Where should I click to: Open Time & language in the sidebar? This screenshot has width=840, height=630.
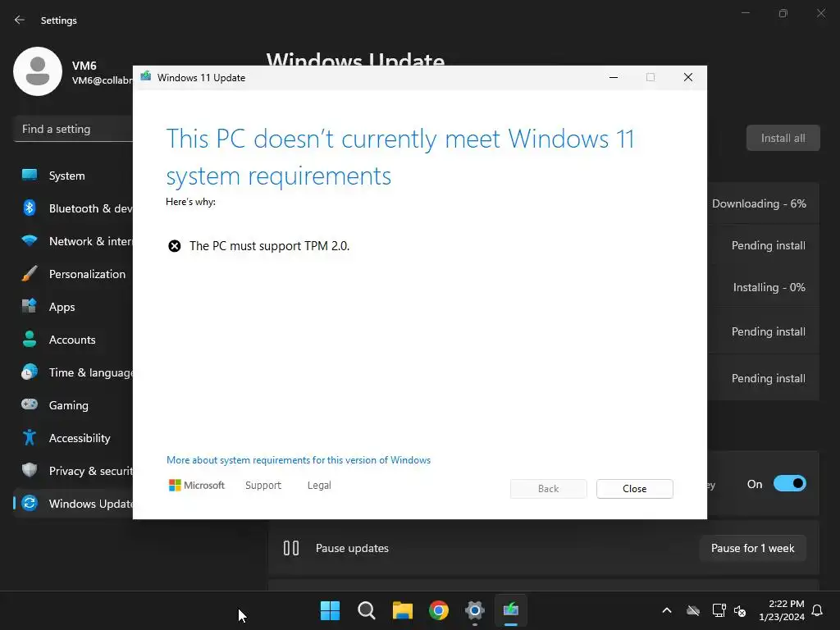(73, 372)
